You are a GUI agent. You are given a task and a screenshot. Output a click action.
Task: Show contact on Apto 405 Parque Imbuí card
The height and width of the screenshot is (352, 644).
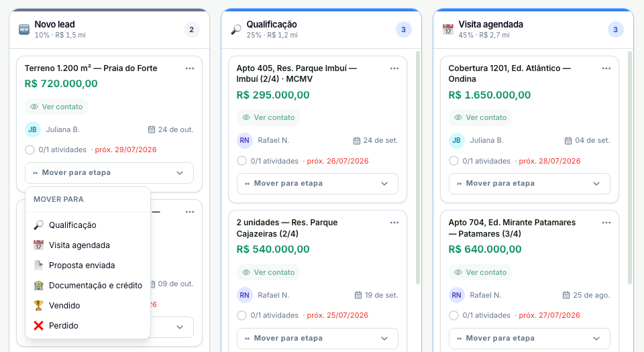(x=268, y=118)
